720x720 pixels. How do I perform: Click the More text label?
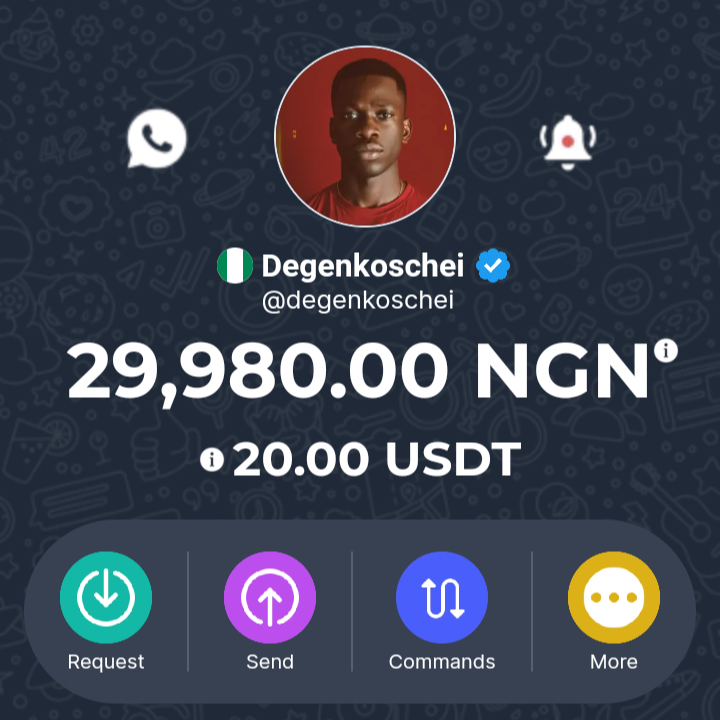(614, 662)
